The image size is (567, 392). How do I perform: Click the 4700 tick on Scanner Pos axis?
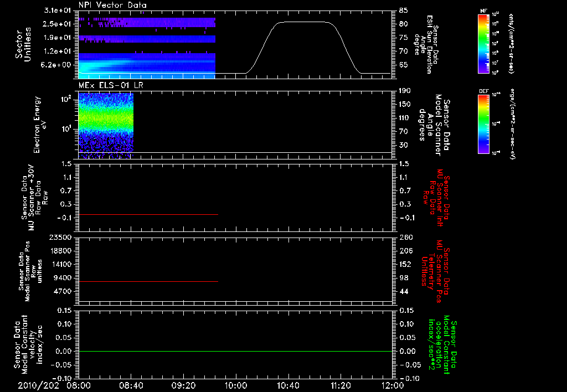point(62,291)
